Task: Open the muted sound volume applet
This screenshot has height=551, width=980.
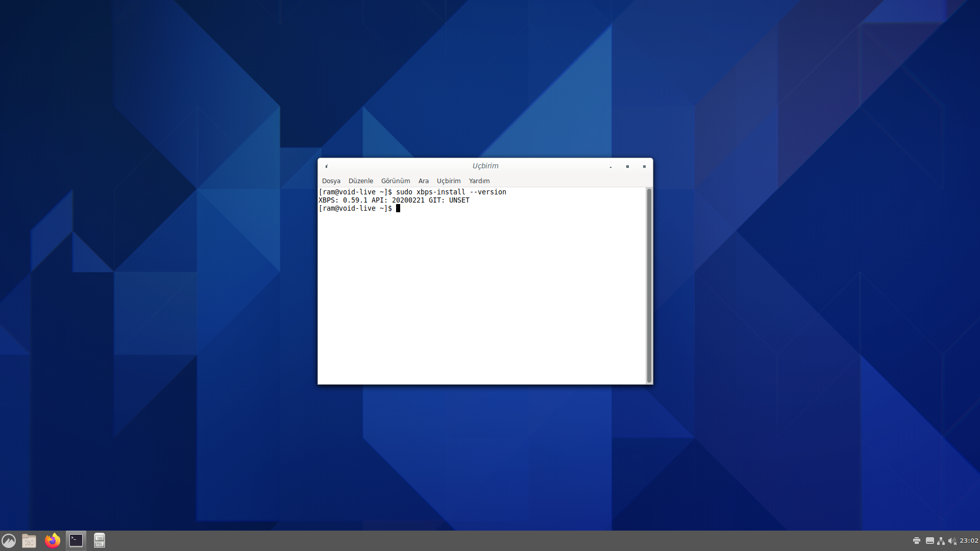Action: coord(952,541)
